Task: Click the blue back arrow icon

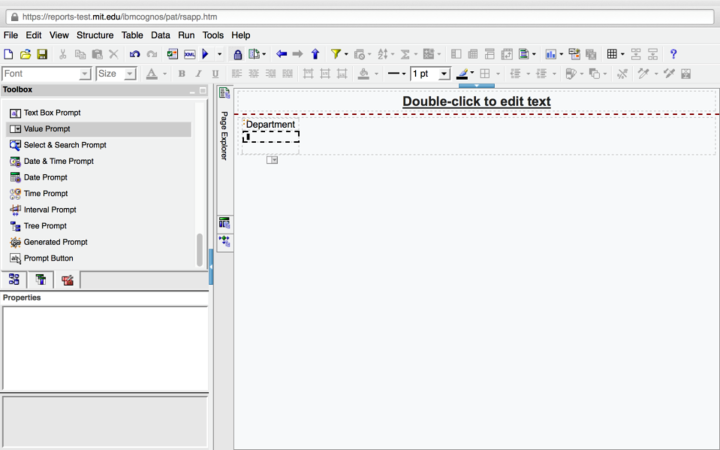Action: click(281, 54)
